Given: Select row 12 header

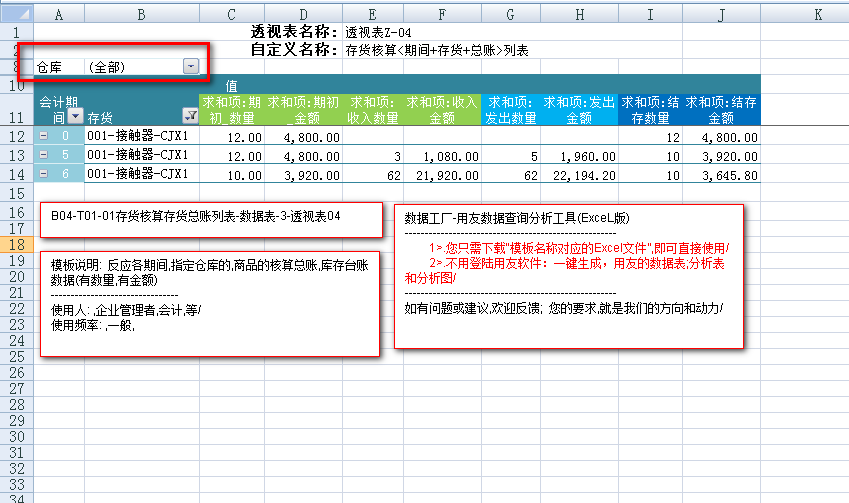Looking at the screenshot, I should (x=16, y=135).
